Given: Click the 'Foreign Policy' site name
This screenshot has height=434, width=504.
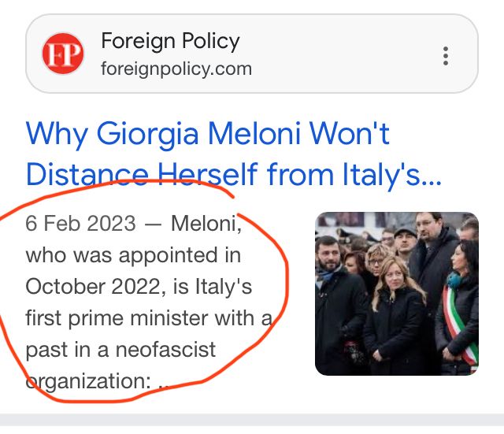Looking at the screenshot, I should [x=170, y=41].
